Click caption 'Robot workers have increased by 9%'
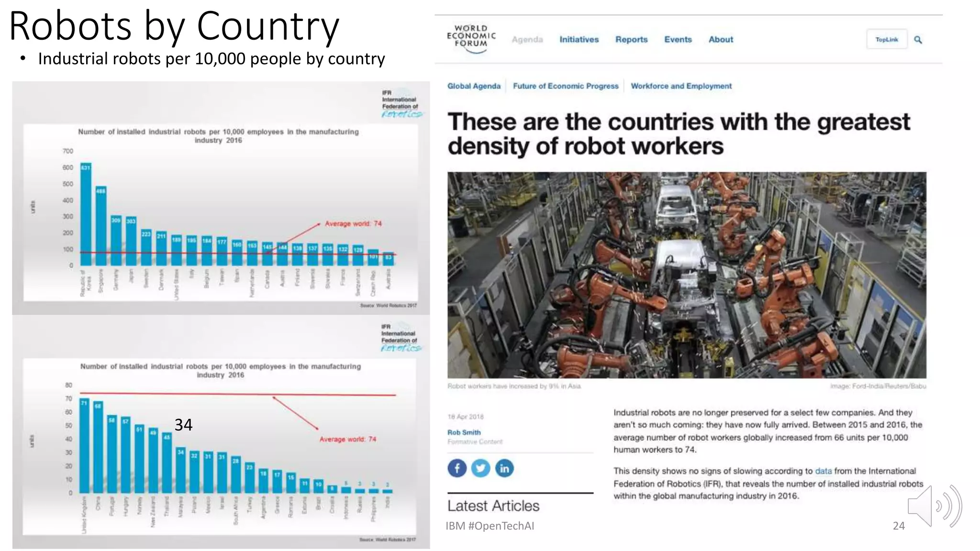 [514, 386]
